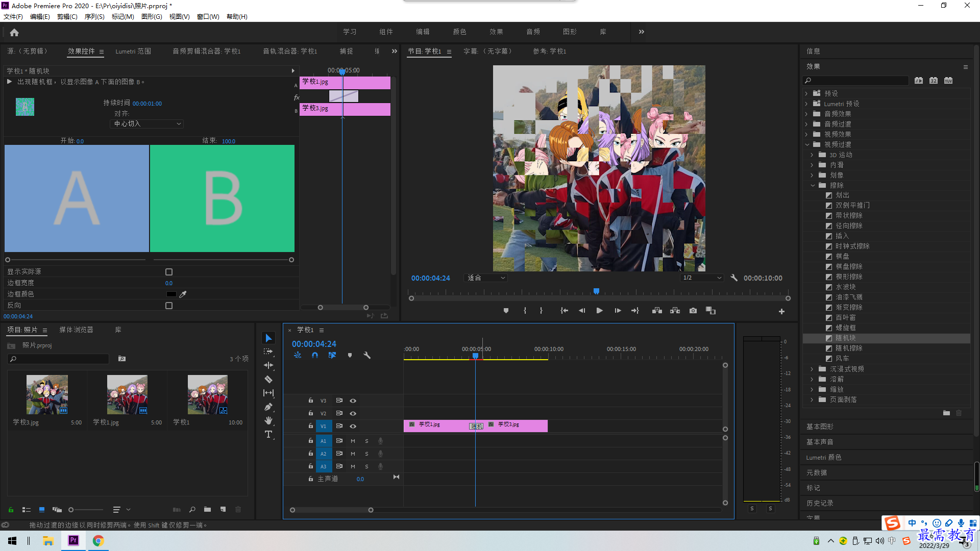This screenshot has width=980, height=551.
Task: Click the Lift button
Action: 657,311
